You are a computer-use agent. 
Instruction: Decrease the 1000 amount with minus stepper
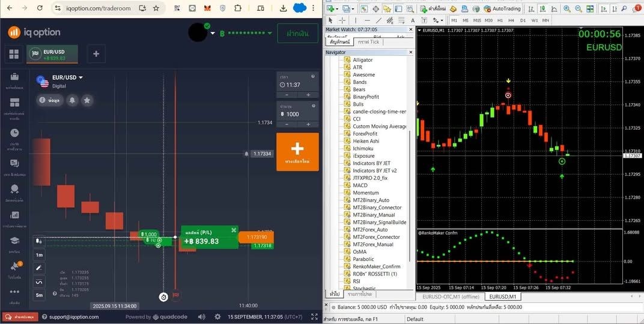tap(287, 124)
